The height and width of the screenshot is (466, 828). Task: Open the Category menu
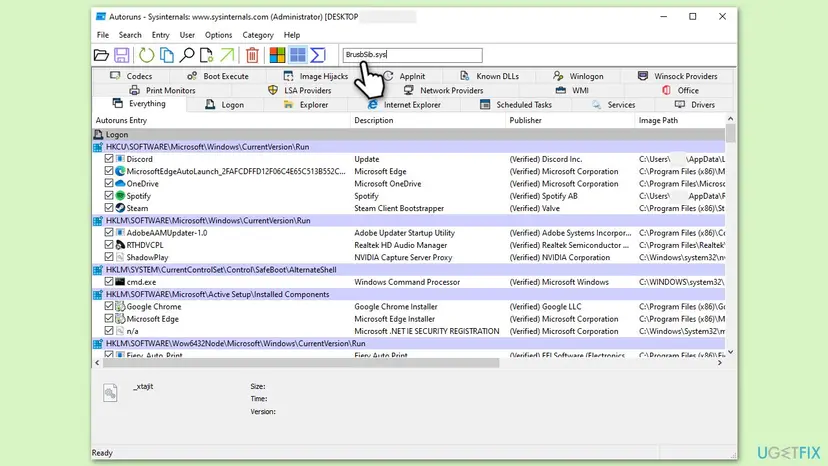258,35
